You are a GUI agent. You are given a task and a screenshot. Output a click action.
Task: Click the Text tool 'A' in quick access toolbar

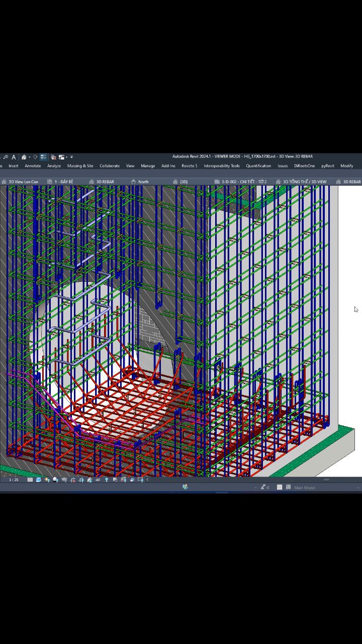[x=14, y=157]
